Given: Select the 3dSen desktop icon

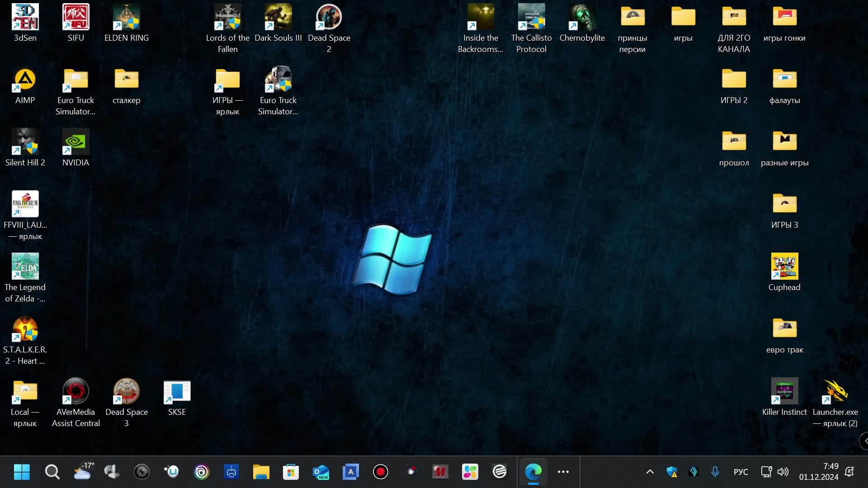Looking at the screenshot, I should [x=25, y=23].
